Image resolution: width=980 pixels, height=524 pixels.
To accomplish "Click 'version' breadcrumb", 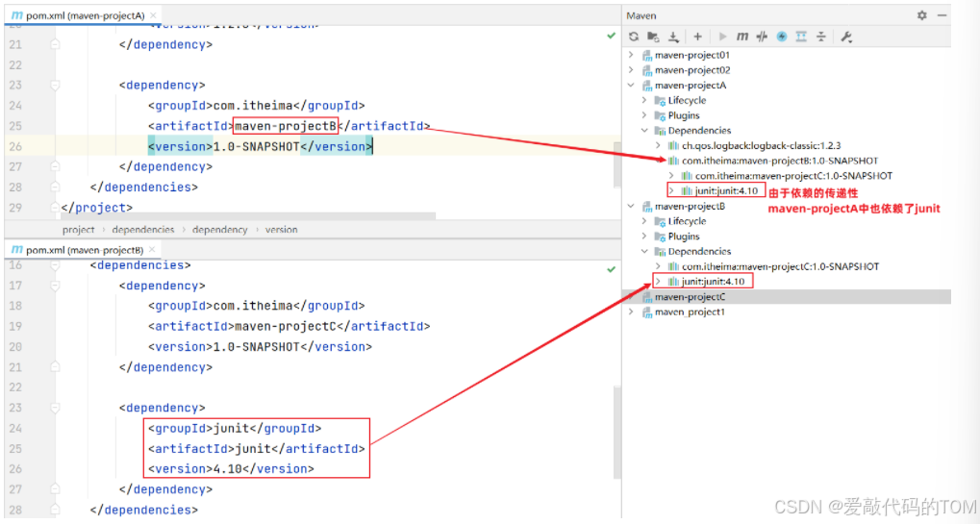I will pyautogui.click(x=281, y=229).
